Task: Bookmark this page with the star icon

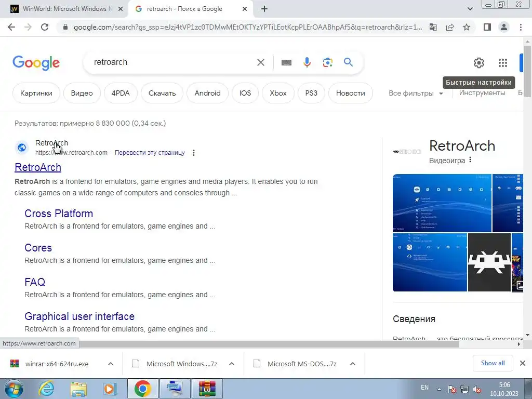Action: [467, 27]
